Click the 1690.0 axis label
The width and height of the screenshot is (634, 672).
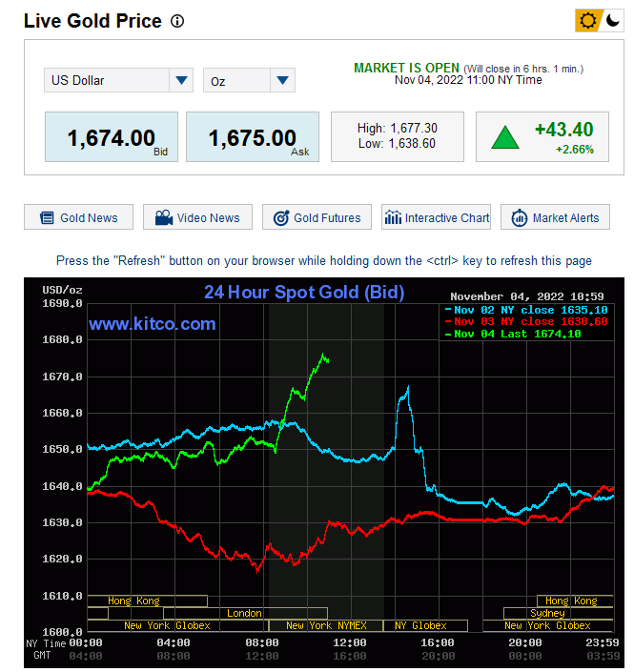click(x=62, y=303)
